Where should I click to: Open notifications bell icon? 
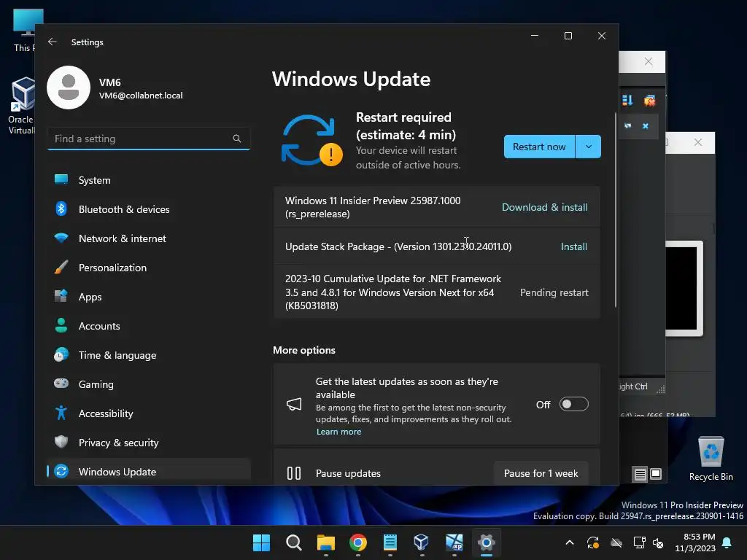click(x=727, y=542)
